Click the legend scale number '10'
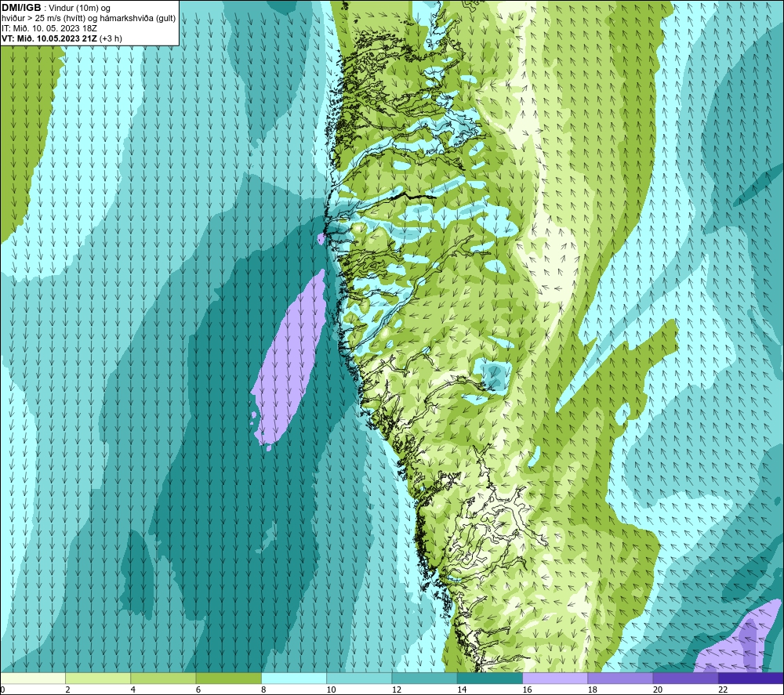Screen dimensions: 784x695 (331, 690)
